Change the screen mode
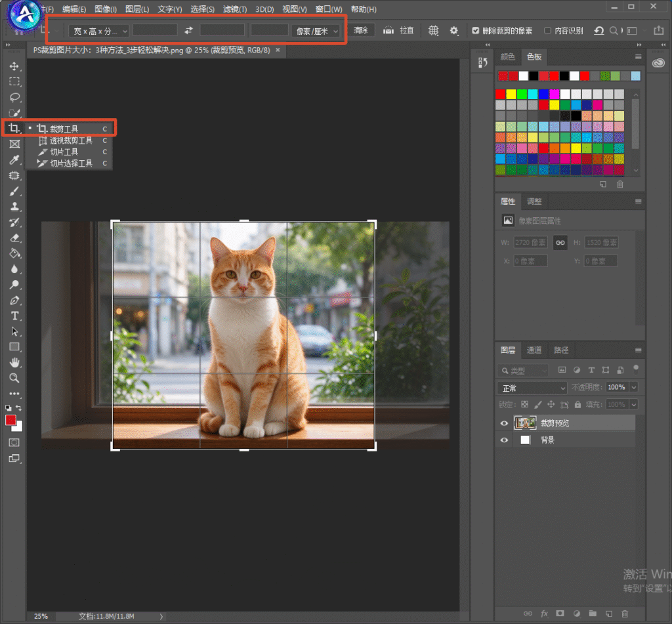 [x=14, y=458]
